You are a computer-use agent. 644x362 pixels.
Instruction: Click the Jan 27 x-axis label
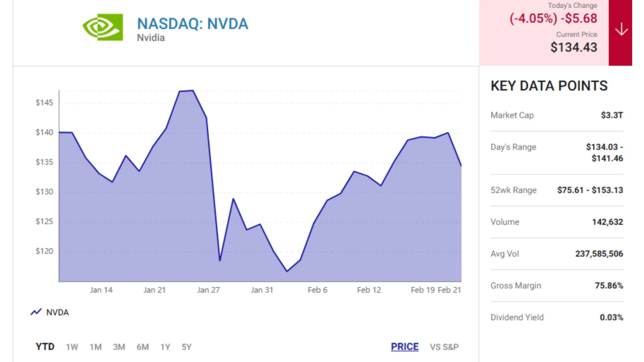click(x=208, y=290)
